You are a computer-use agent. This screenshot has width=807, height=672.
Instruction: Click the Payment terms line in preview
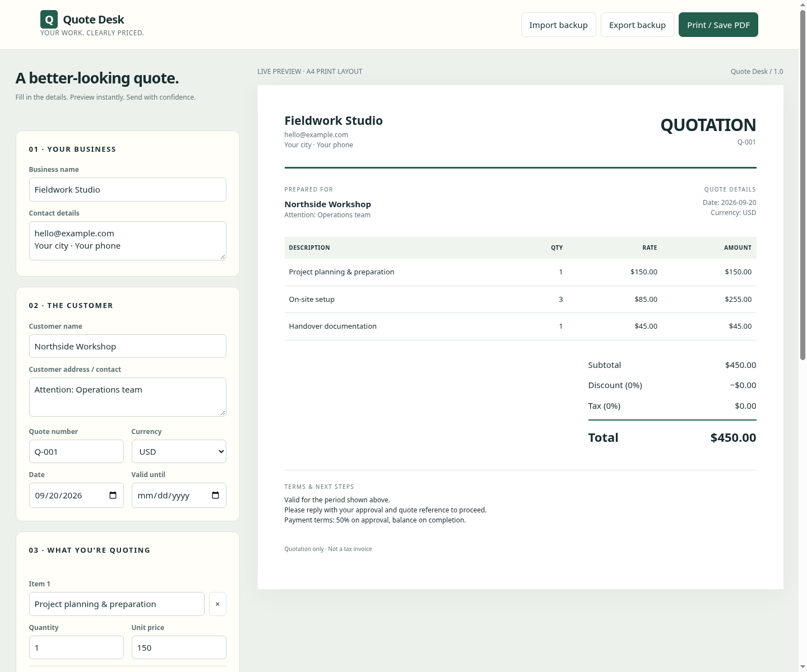click(375, 520)
